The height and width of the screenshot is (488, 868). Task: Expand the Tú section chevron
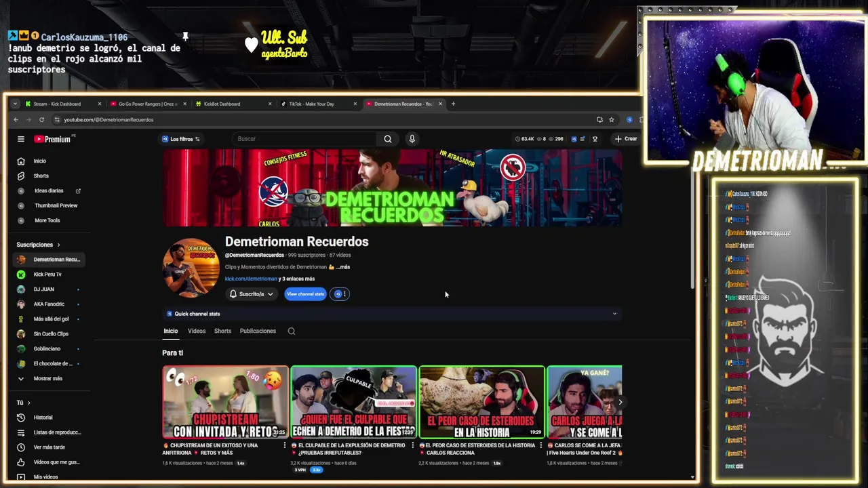(x=28, y=403)
